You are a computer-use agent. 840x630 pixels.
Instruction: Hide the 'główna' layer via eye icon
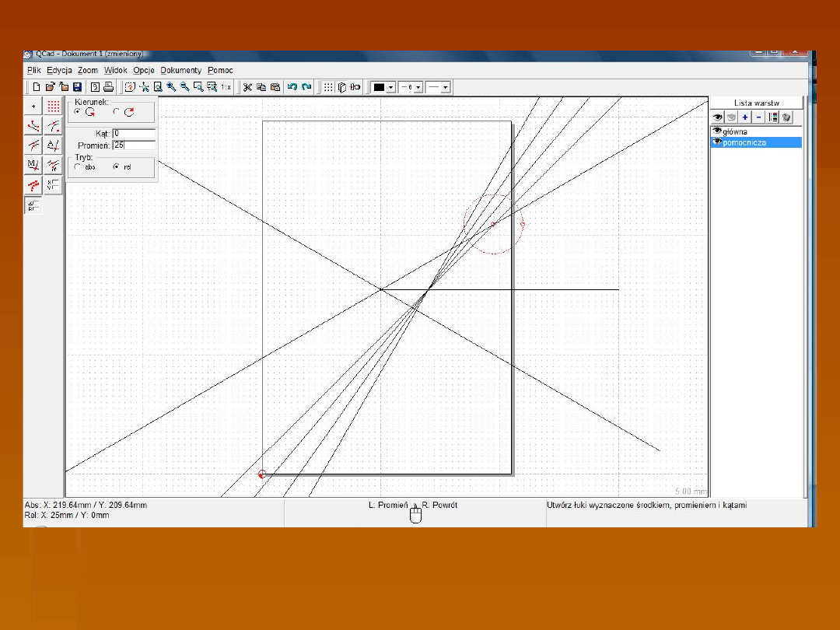717,131
